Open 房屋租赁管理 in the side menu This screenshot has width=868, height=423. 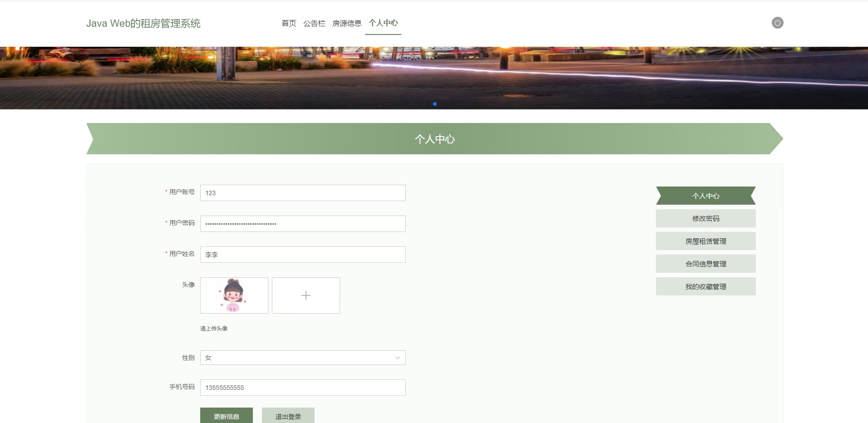[705, 241]
